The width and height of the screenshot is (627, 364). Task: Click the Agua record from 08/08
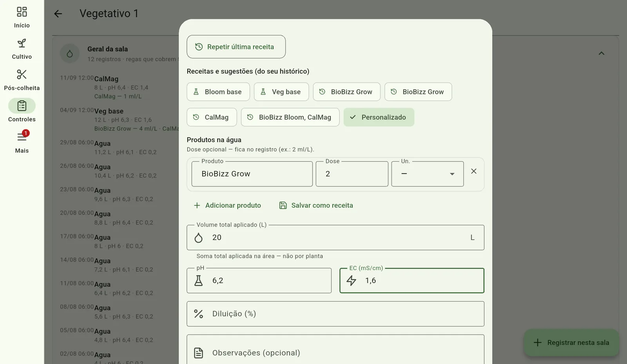point(120,312)
